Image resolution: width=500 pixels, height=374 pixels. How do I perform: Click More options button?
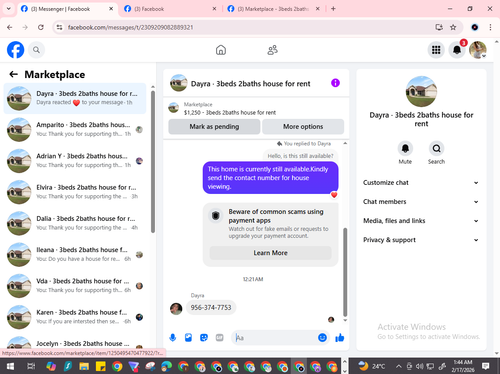point(303,127)
